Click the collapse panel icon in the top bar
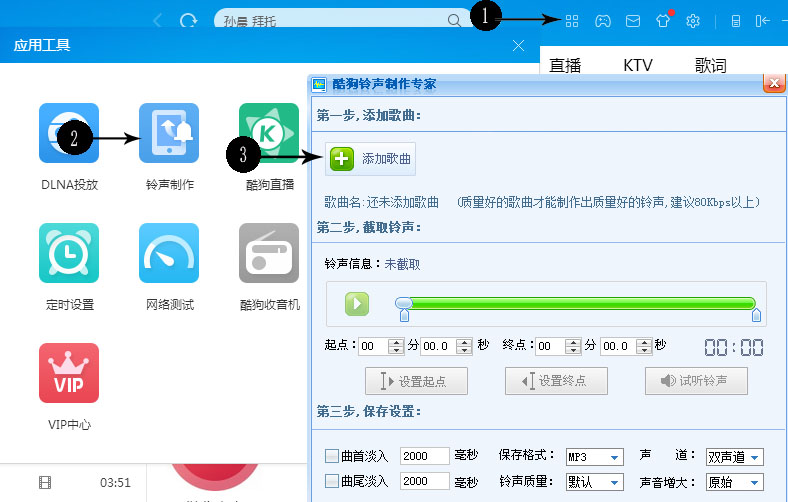The height and width of the screenshot is (502, 788). (762, 21)
